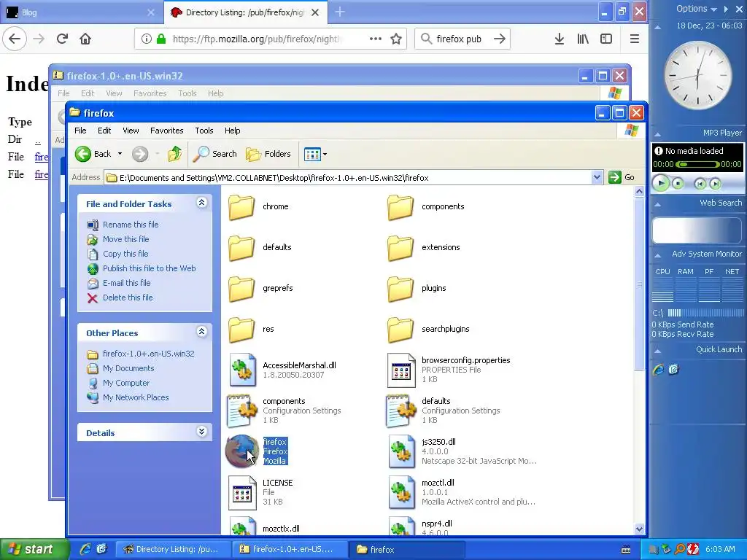The height and width of the screenshot is (560, 747).
Task: Click the Search toolbar button
Action: tap(215, 154)
